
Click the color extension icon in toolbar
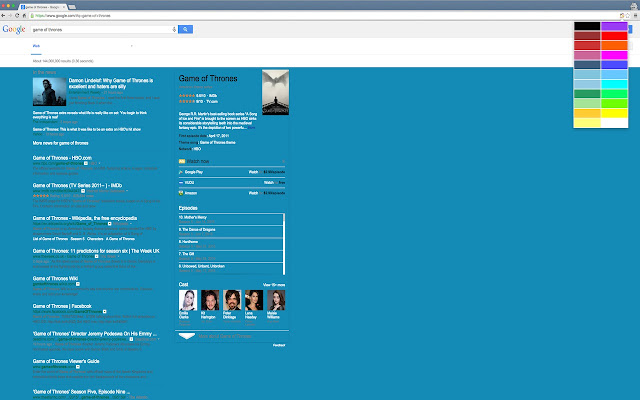click(622, 16)
